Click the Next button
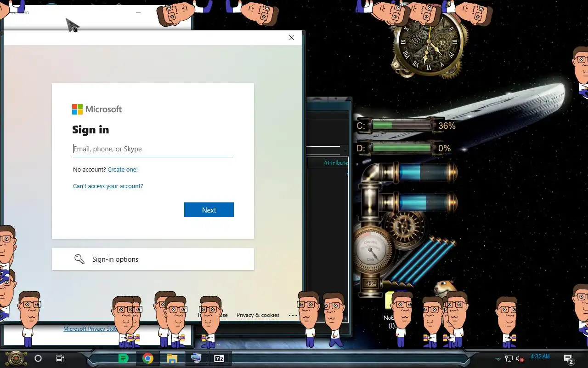Viewport: 588px width, 368px height. 209,210
